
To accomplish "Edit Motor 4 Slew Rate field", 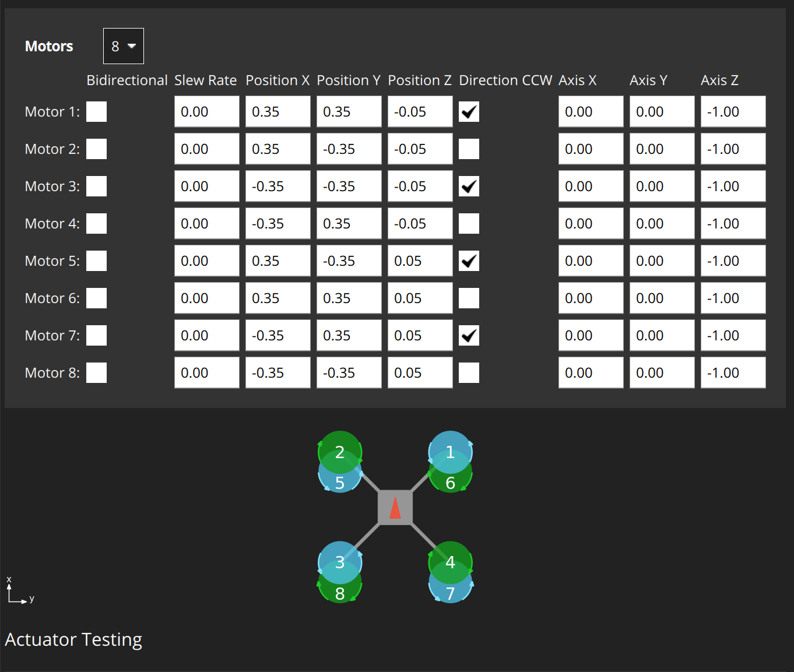I will [207, 223].
